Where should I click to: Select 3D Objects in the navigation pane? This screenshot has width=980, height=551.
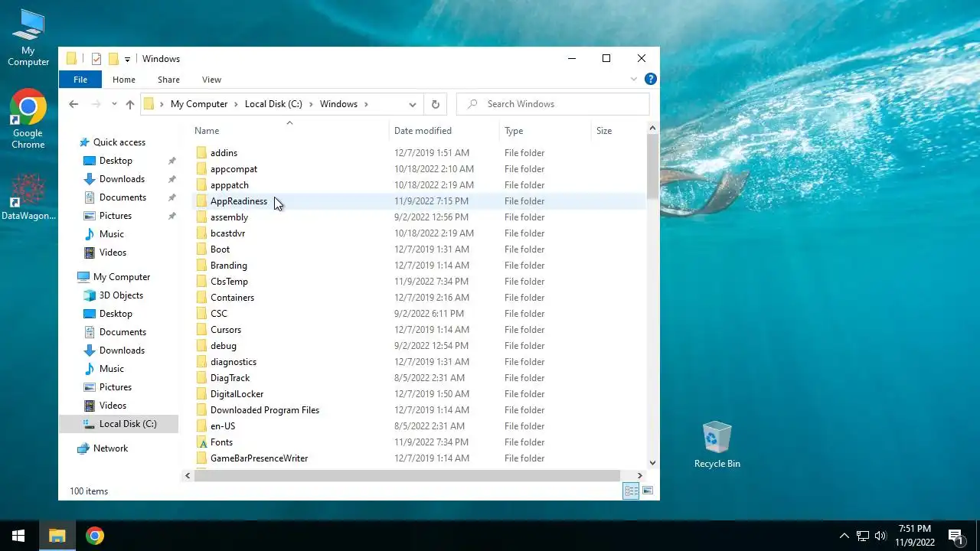[121, 295]
